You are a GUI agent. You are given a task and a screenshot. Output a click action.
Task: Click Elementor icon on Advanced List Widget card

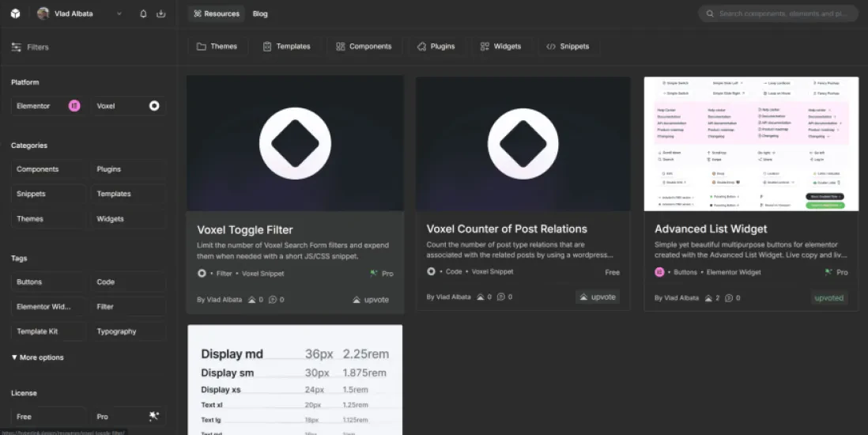(659, 272)
